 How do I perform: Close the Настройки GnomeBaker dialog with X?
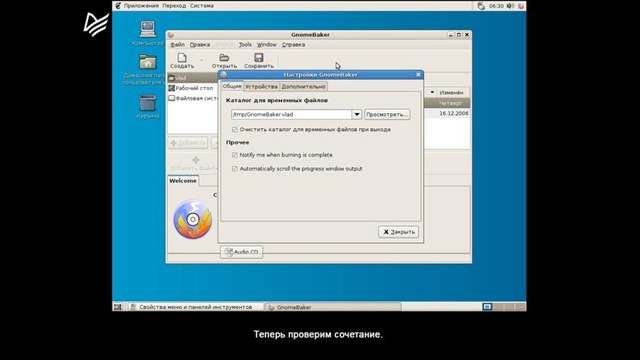click(x=418, y=75)
